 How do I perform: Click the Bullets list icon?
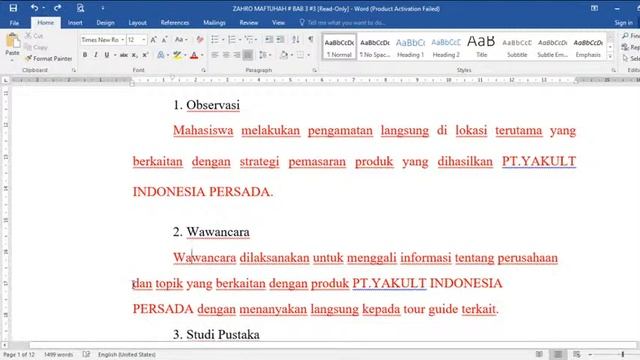click(x=215, y=40)
